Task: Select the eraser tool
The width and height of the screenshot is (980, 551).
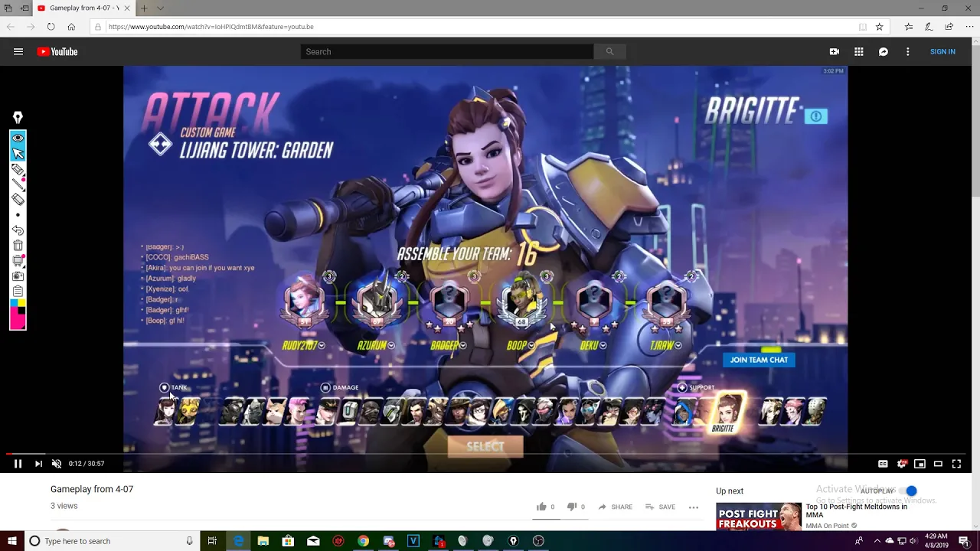Action: click(x=18, y=200)
